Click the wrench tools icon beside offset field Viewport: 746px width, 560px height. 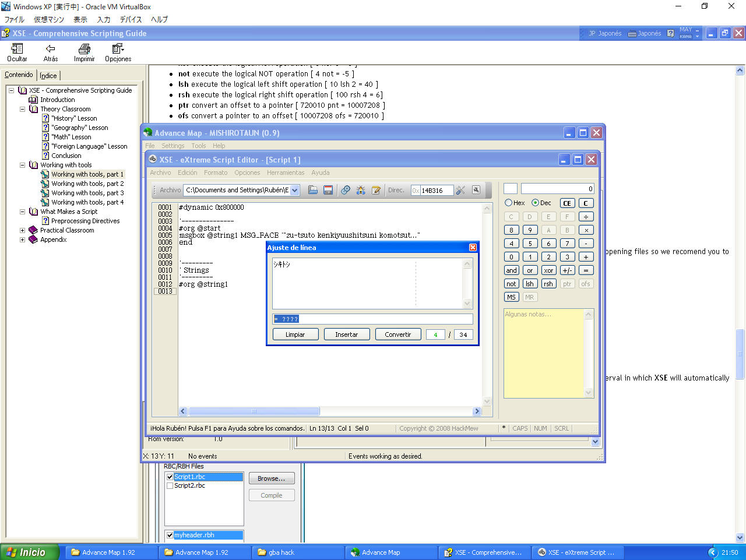(x=460, y=190)
